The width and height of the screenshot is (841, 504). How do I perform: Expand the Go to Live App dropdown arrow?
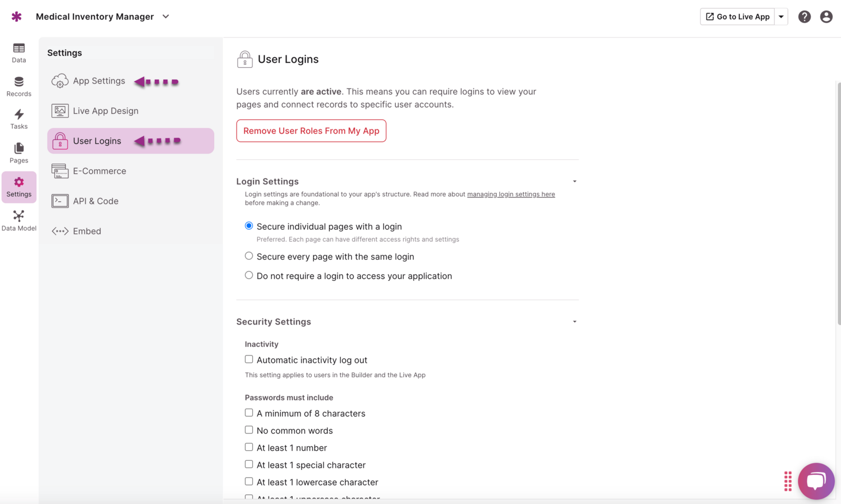[x=781, y=17]
